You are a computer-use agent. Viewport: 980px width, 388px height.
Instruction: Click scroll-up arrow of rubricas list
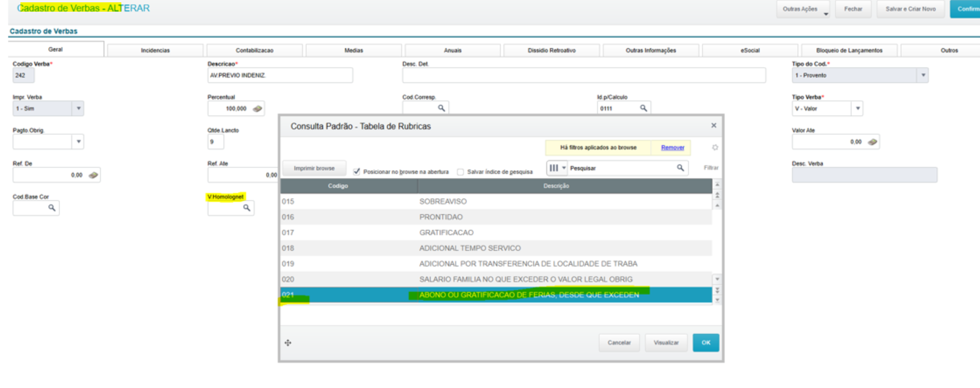[717, 205]
